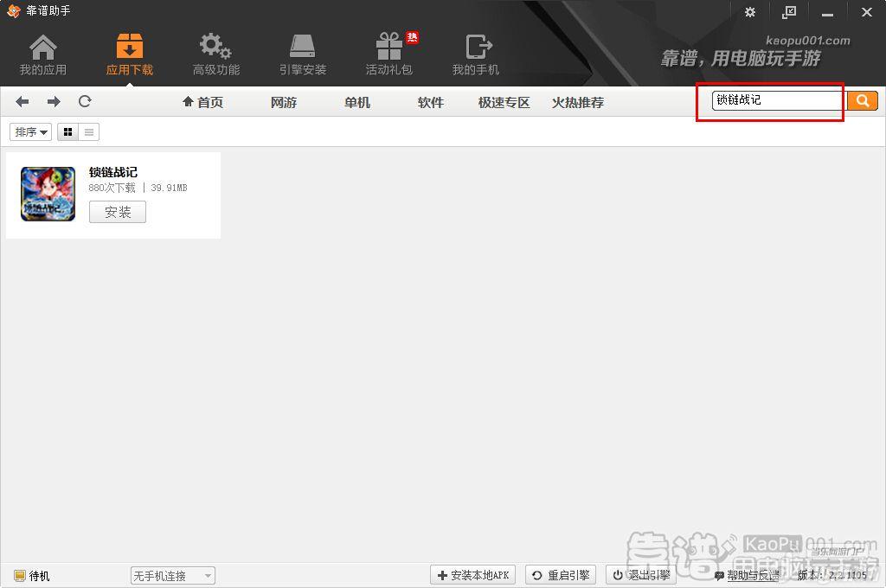Open 帮助与反馈 help and feedback
Screen dimensions: 886x588
(747, 576)
